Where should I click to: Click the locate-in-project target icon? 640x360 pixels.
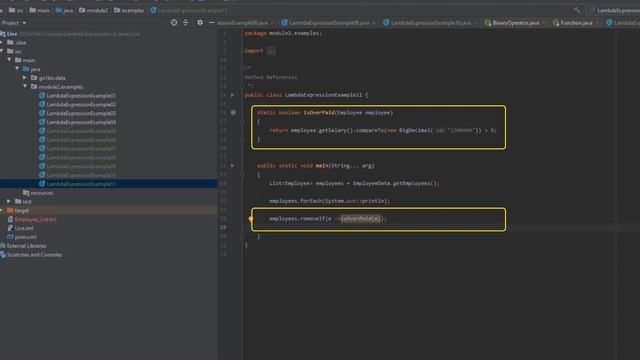[174, 22]
